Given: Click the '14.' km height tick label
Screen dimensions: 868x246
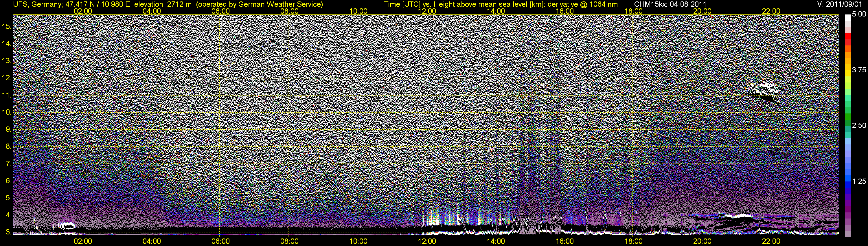Looking at the screenshot, I should (7, 43).
